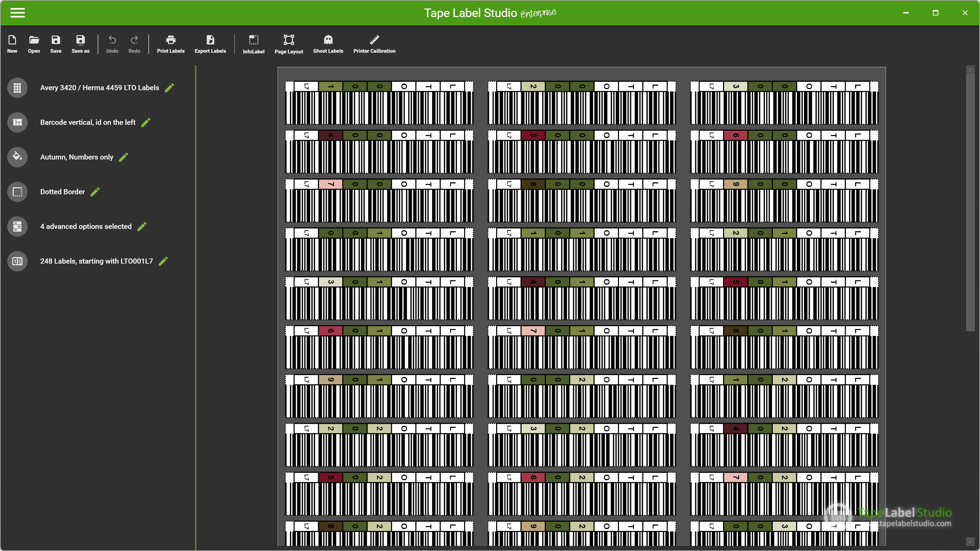Viewport: 980px width, 551px height.
Task: Select Dotted Border entry
Action: pos(62,191)
